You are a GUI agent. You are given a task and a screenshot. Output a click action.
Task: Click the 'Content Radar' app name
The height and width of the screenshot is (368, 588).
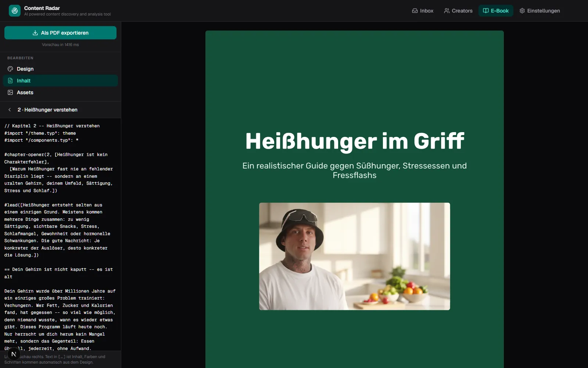42,8
